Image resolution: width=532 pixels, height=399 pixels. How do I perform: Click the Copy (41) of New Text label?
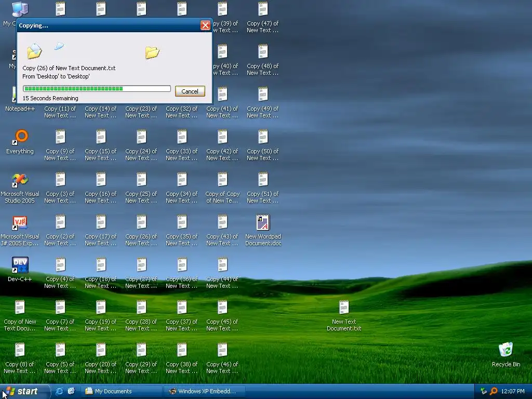[x=222, y=112]
